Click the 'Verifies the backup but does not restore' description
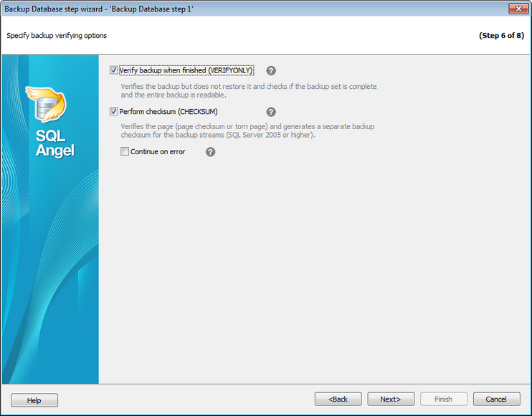 pos(249,90)
